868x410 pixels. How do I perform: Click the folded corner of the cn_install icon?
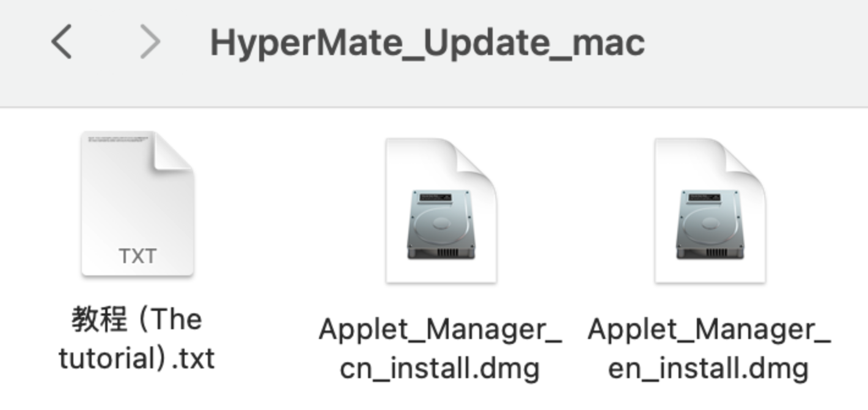[479, 158]
